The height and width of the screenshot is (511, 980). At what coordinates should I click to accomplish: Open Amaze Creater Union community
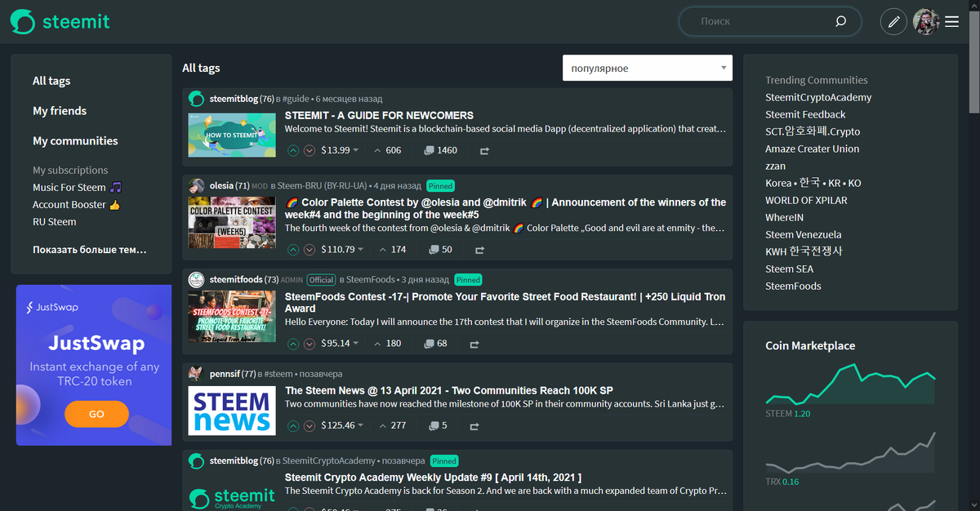812,149
